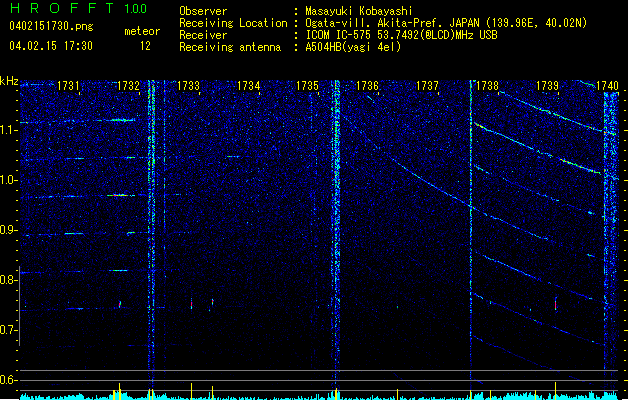Click the 1731 time marker
This screenshot has height=400, width=629.
(68, 86)
